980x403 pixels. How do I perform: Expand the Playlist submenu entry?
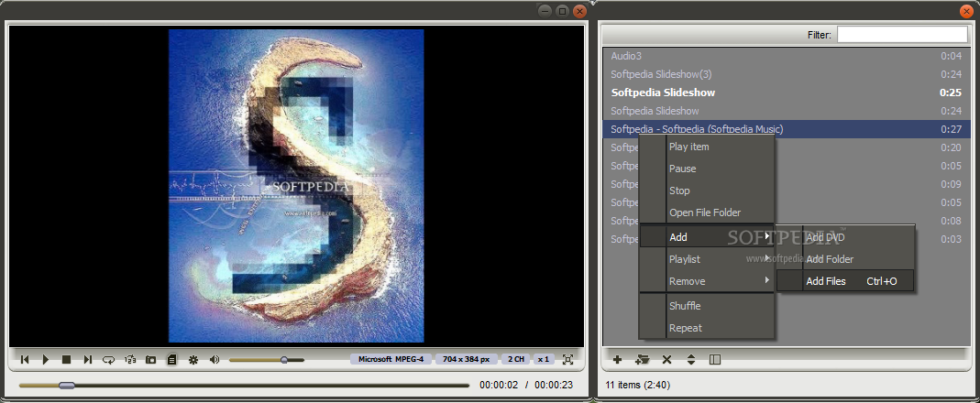[x=707, y=259]
